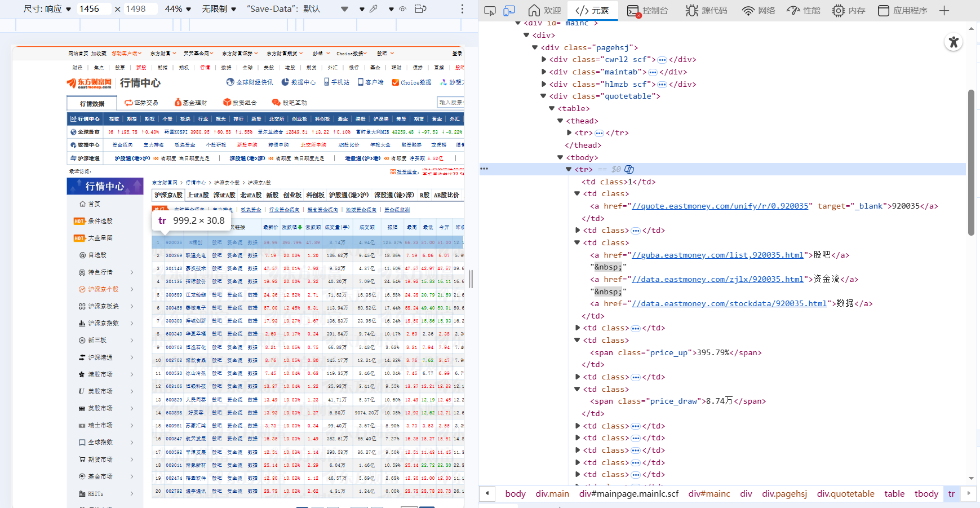Collapse the tbody node in the DOM tree
Screen dimensions: 980x508
561,158
